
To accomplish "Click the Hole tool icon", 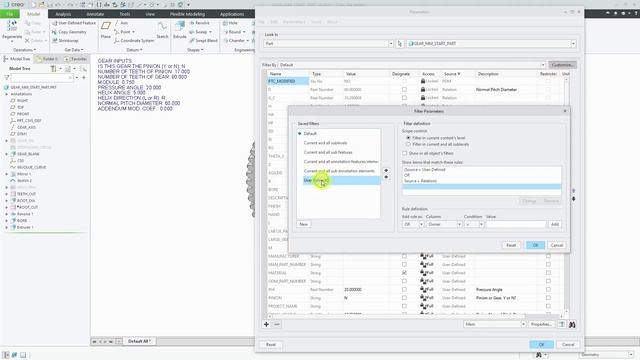I will pos(225,23).
